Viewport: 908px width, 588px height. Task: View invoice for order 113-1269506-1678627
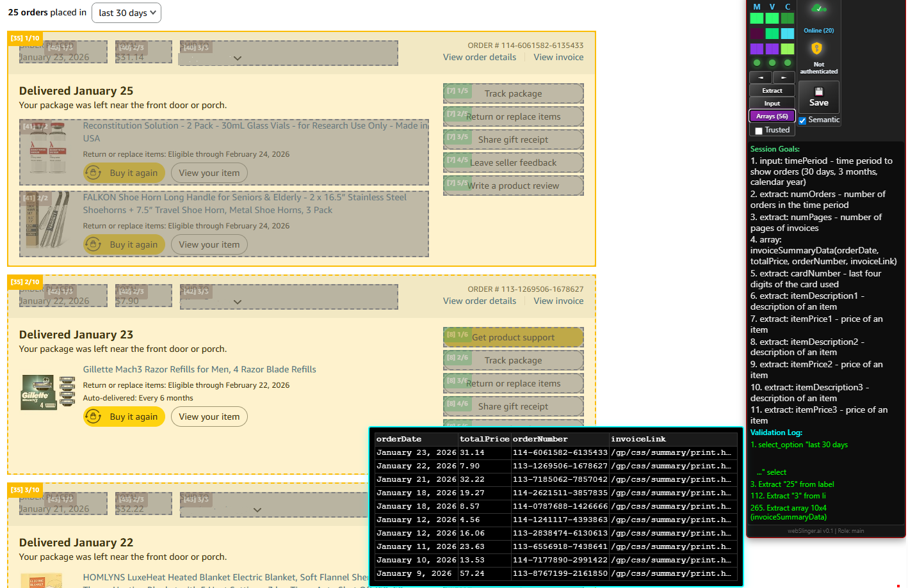(x=558, y=301)
